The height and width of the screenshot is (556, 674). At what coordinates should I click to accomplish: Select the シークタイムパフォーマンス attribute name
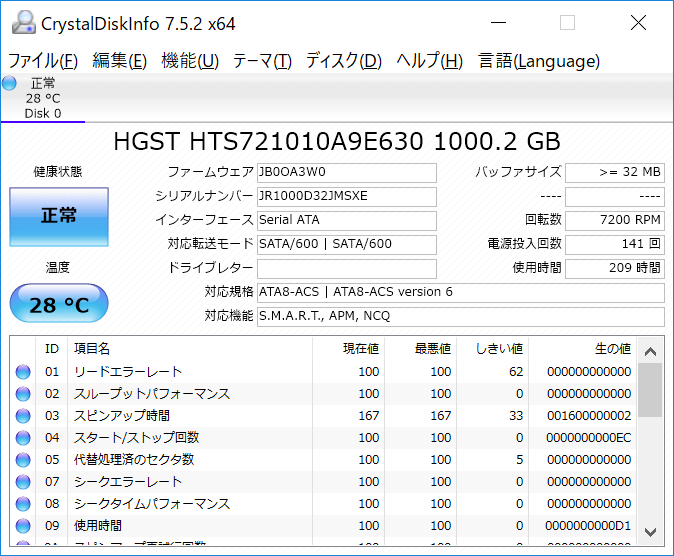tap(152, 504)
